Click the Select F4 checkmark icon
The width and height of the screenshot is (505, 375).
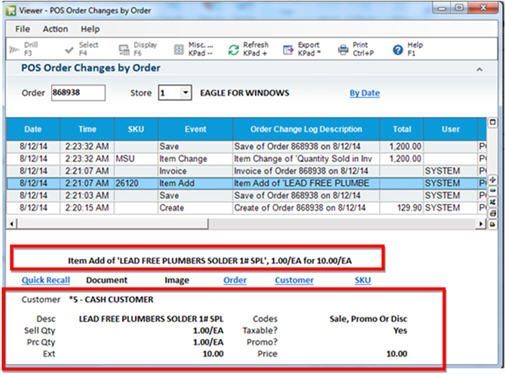coord(69,50)
